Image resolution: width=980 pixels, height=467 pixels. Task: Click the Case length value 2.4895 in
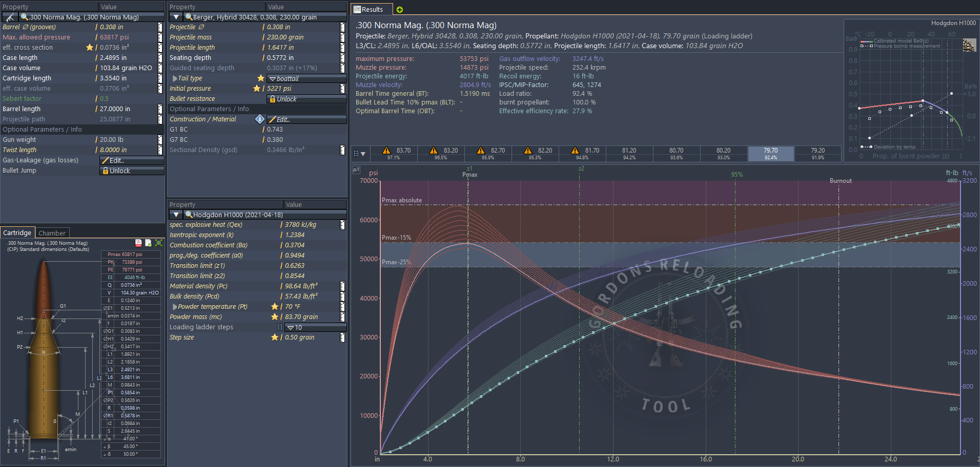[x=113, y=58]
